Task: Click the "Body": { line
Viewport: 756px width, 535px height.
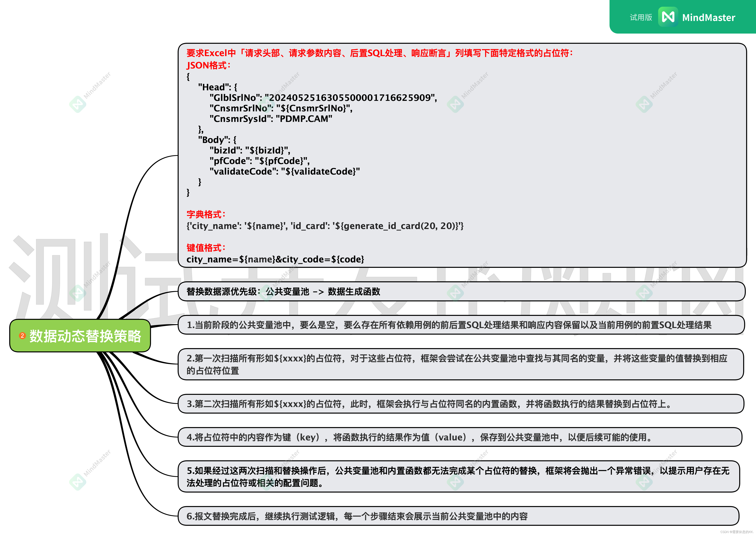Action: pos(217,140)
